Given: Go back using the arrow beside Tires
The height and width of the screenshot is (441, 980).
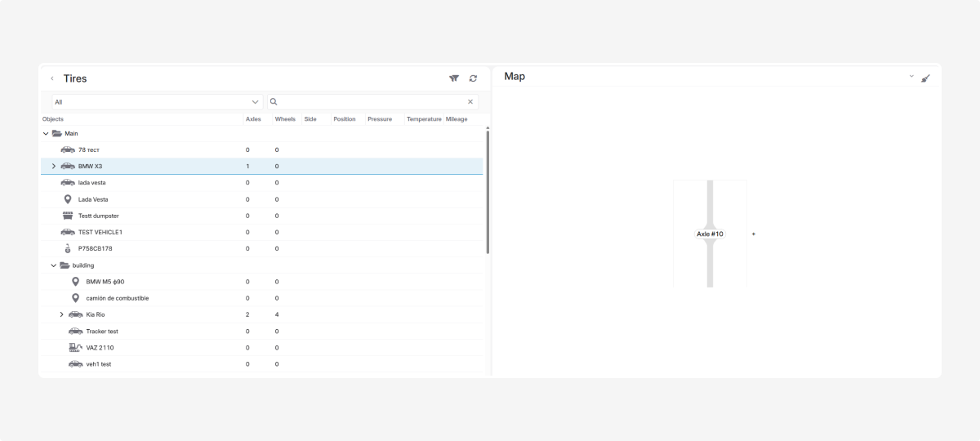Looking at the screenshot, I should click(x=52, y=78).
